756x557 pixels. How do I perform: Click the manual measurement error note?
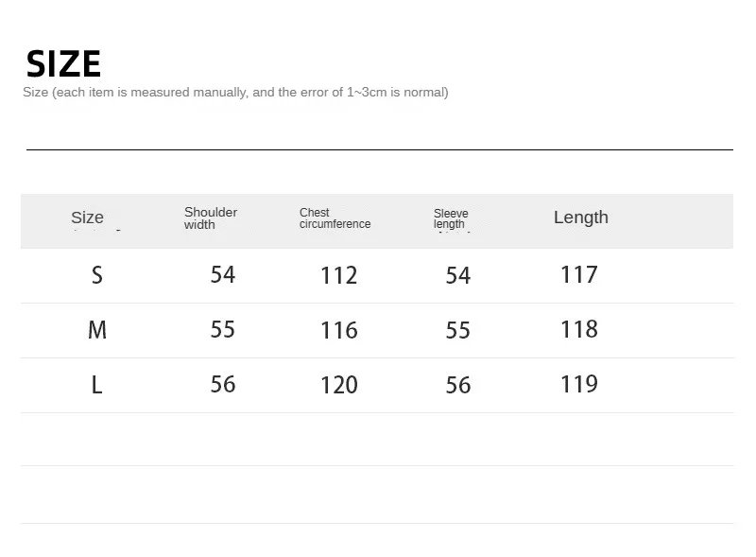click(235, 93)
